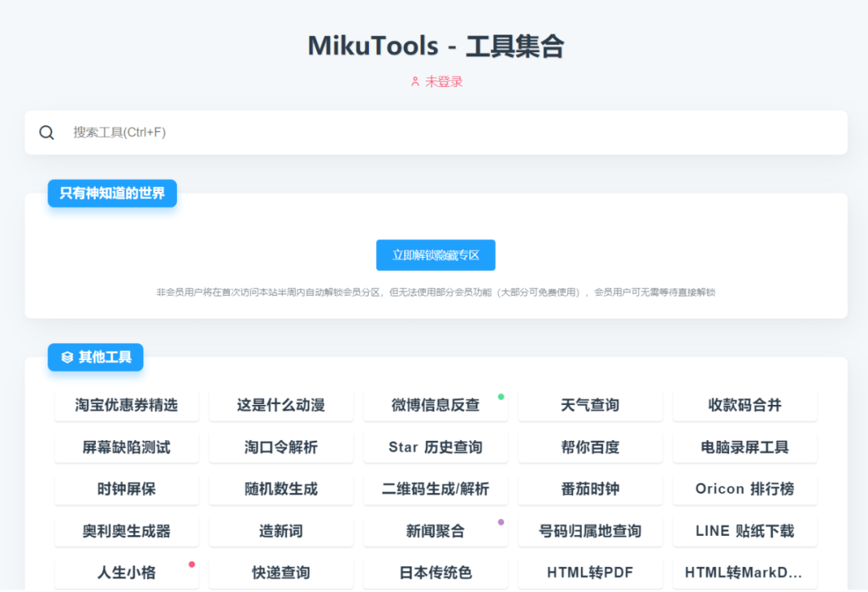868x592 pixels.
Task: Click the 立即解锁隐藏专区 button
Action: click(436, 255)
